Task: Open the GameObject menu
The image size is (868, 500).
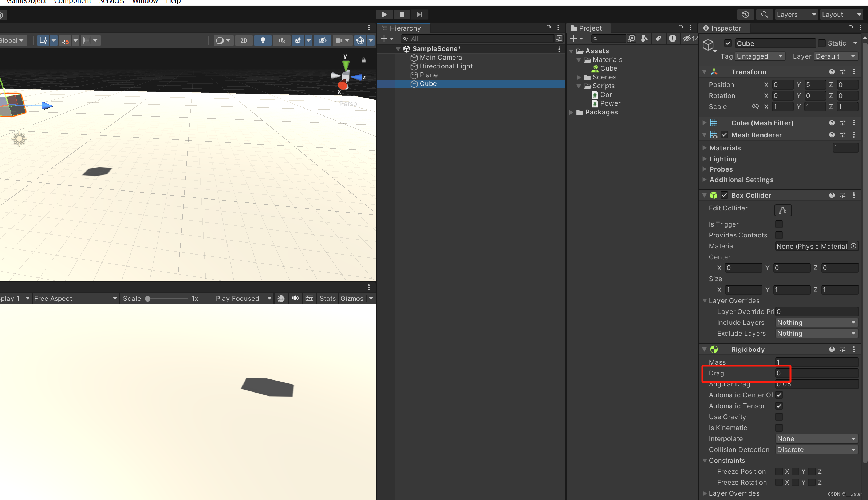Action: coord(26,2)
